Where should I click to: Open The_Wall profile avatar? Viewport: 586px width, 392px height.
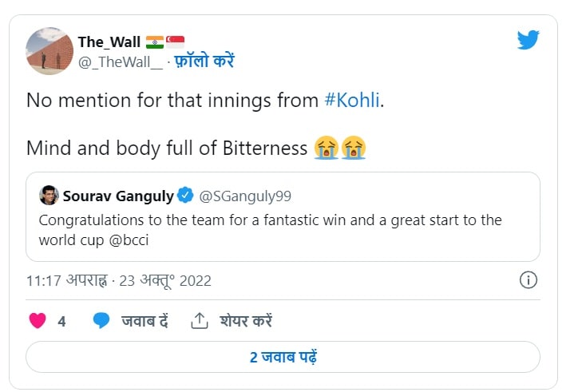point(49,50)
